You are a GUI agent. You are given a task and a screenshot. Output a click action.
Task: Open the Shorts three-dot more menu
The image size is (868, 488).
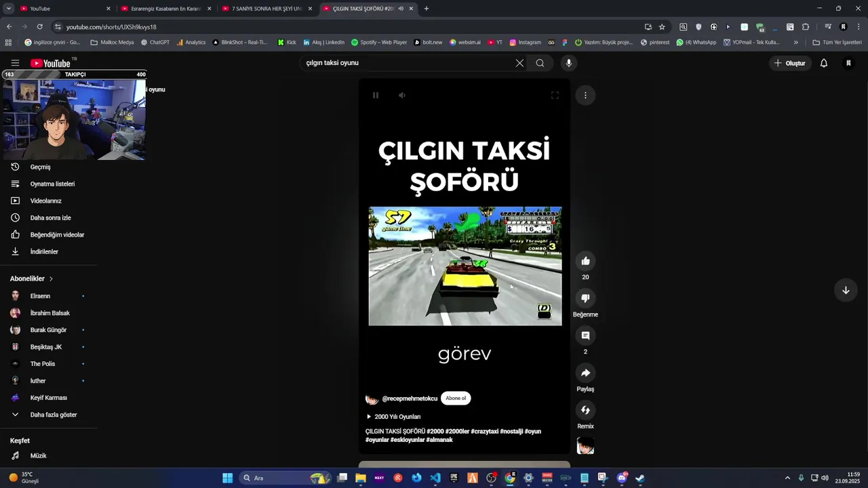tap(585, 96)
